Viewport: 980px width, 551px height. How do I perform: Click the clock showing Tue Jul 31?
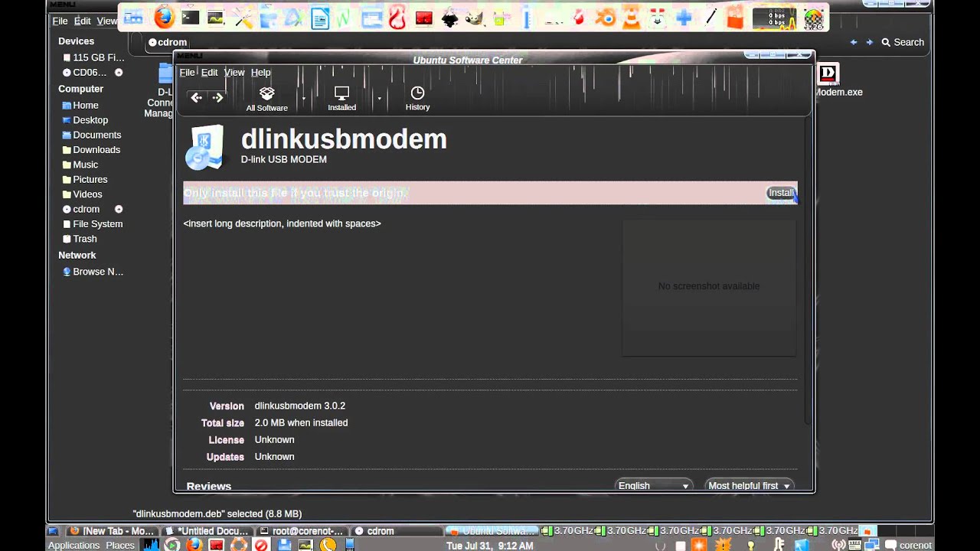tap(490, 546)
